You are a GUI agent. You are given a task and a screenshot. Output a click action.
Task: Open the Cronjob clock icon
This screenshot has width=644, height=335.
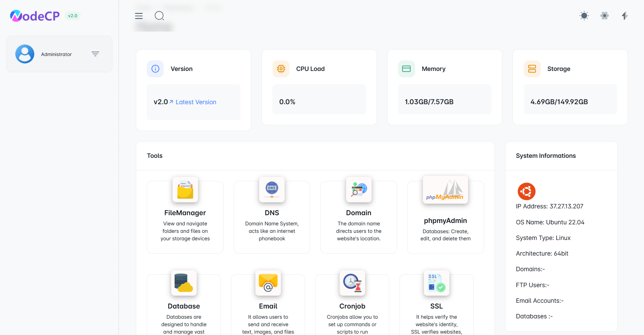coord(352,283)
